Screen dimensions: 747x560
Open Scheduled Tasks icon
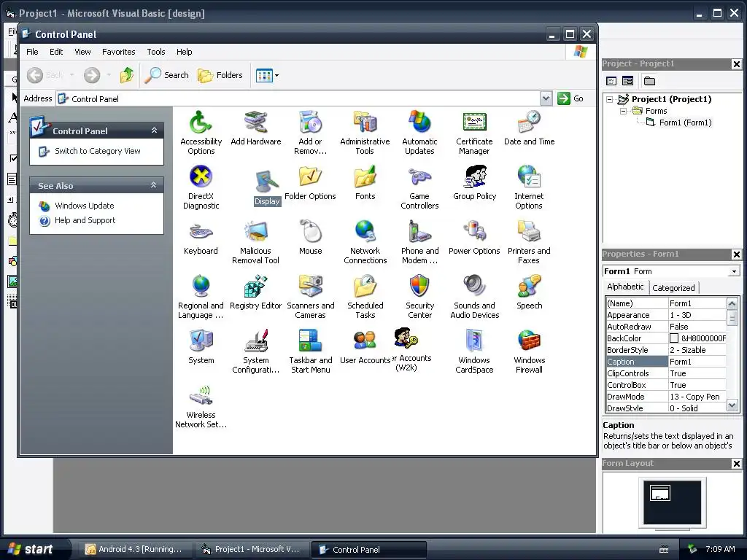pos(365,296)
